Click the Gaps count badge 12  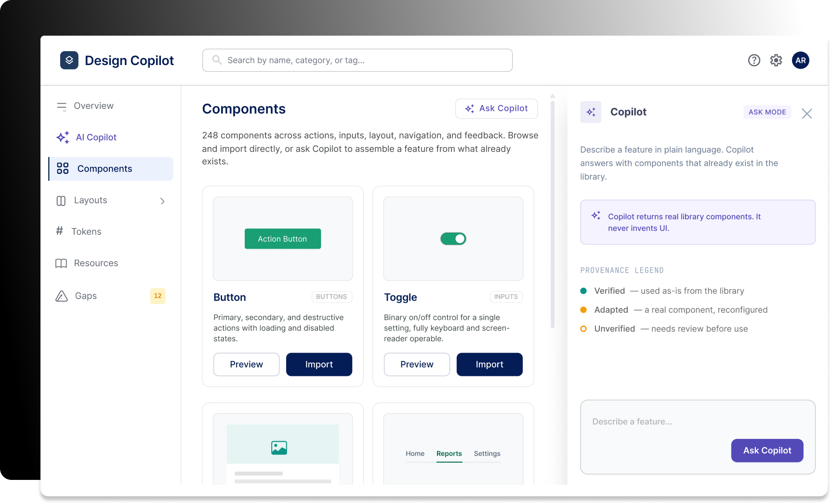coord(158,296)
